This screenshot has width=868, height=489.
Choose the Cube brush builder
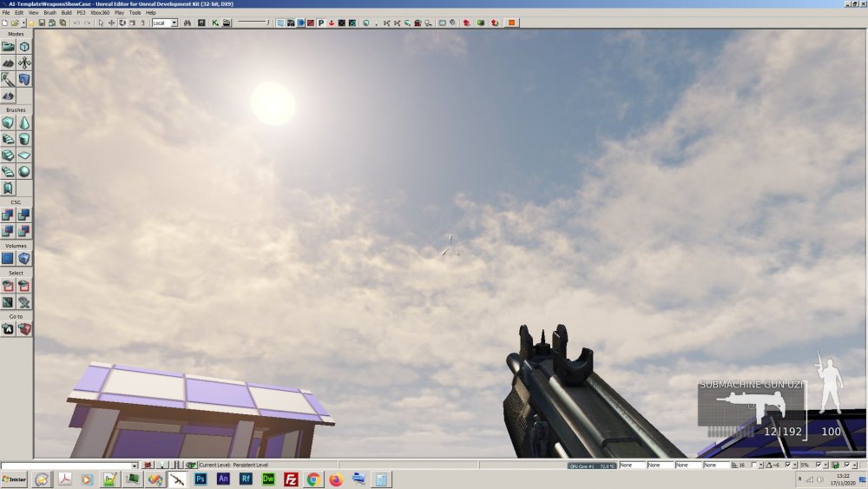[x=8, y=123]
